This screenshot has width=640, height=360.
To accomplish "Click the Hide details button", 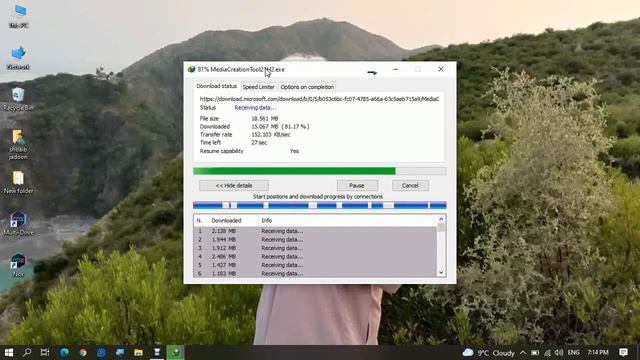I will [x=234, y=186].
